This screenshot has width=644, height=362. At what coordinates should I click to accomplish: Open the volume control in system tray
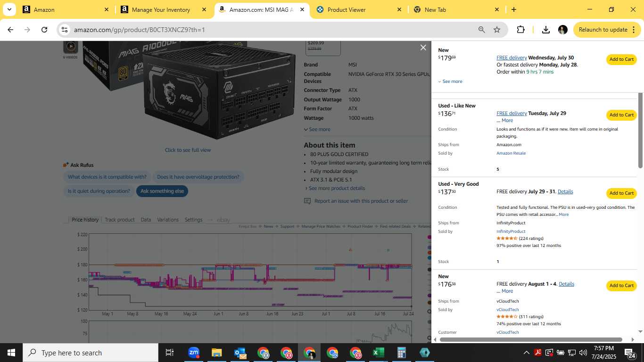click(x=583, y=353)
